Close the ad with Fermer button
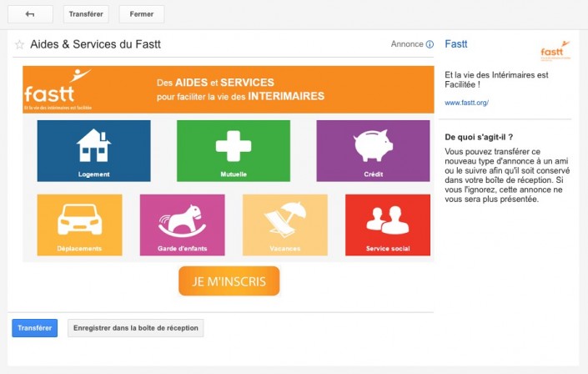588x374 pixels. 142,14
